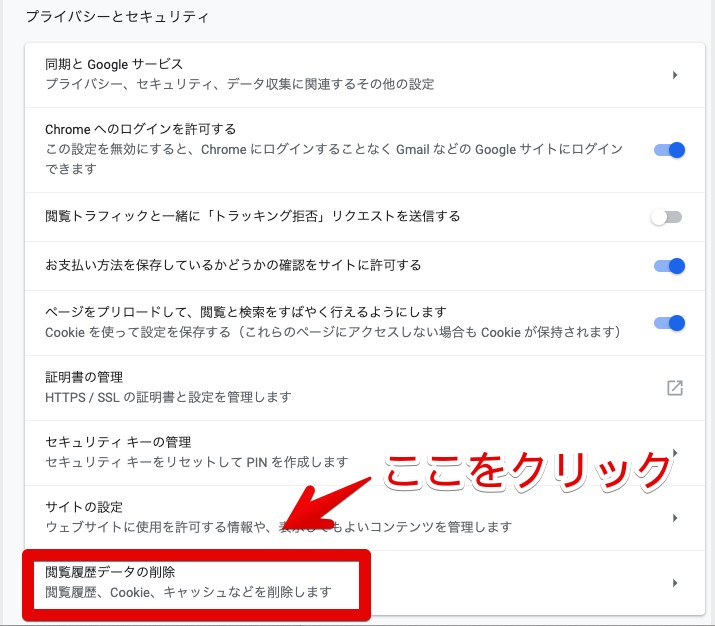Expand サイトの設定 using its right arrow
The image size is (715, 626).
point(675,517)
